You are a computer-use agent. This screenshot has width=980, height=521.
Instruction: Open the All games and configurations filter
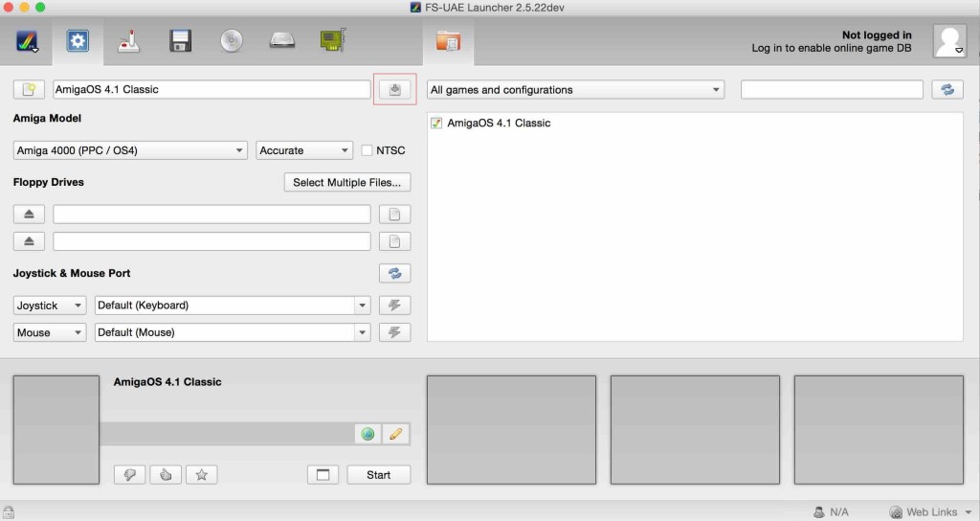click(575, 89)
